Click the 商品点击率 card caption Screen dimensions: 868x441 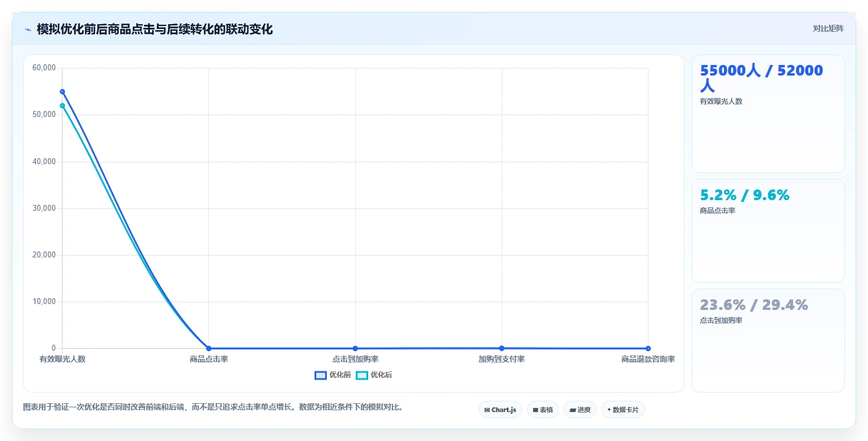(718, 211)
